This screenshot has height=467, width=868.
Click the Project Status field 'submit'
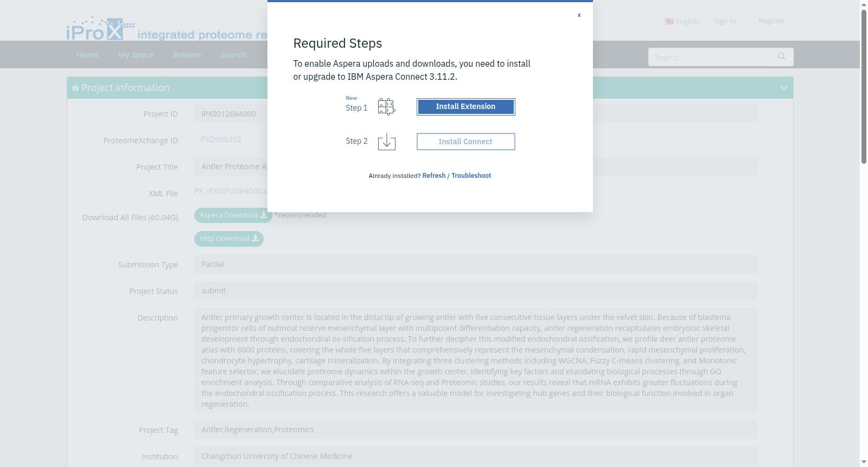(x=476, y=291)
